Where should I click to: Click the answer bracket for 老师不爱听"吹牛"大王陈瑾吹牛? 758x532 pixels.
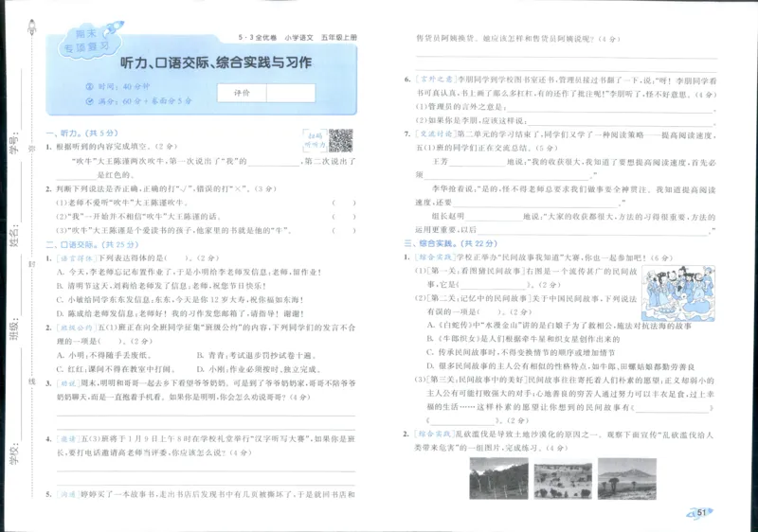coord(344,203)
